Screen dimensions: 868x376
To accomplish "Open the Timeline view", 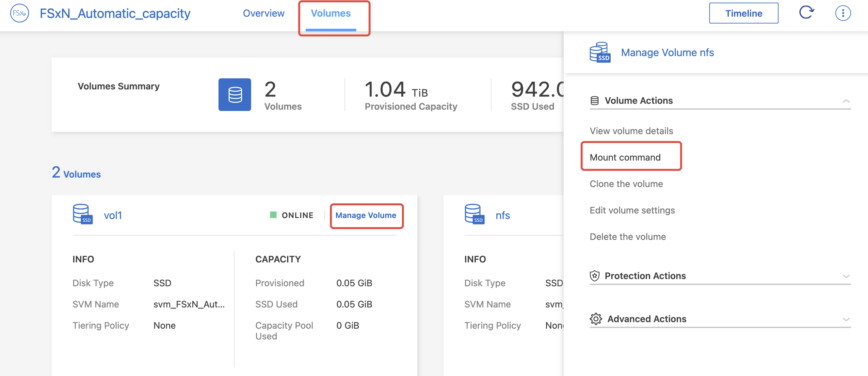I will coord(743,13).
